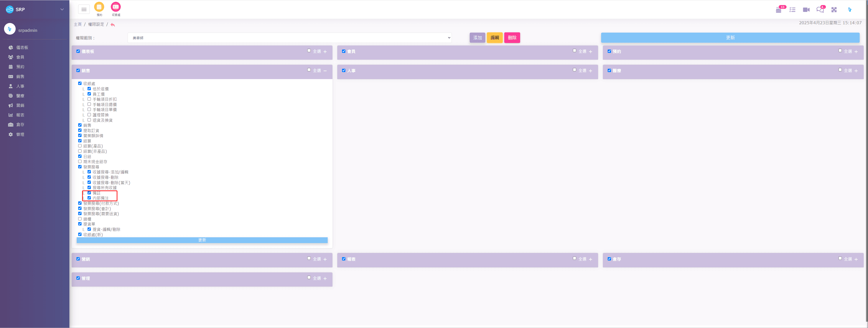This screenshot has width=868, height=328.
Task: Click the task checklist icon
Action: click(x=792, y=10)
